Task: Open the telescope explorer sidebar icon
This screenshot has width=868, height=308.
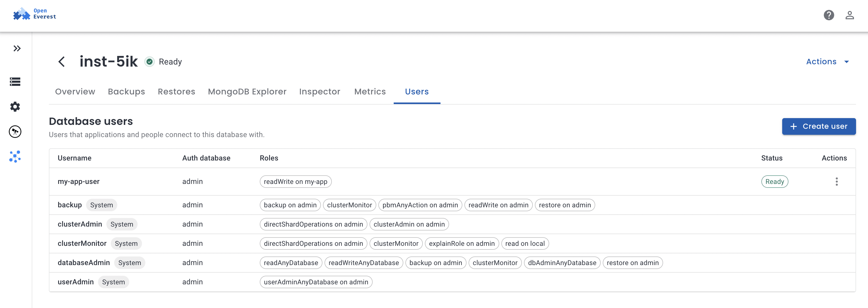Action: point(15,132)
